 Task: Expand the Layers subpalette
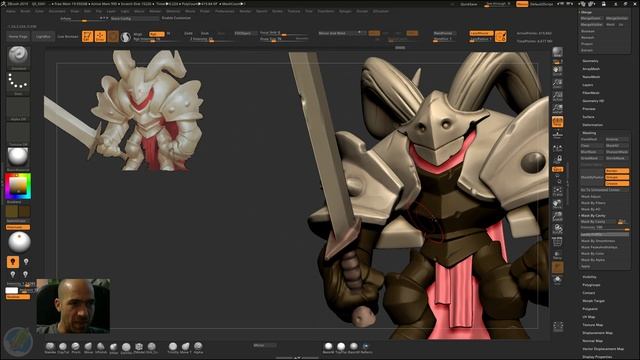point(588,85)
